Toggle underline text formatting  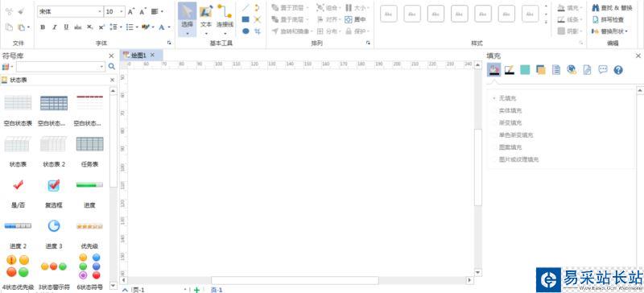[66, 27]
